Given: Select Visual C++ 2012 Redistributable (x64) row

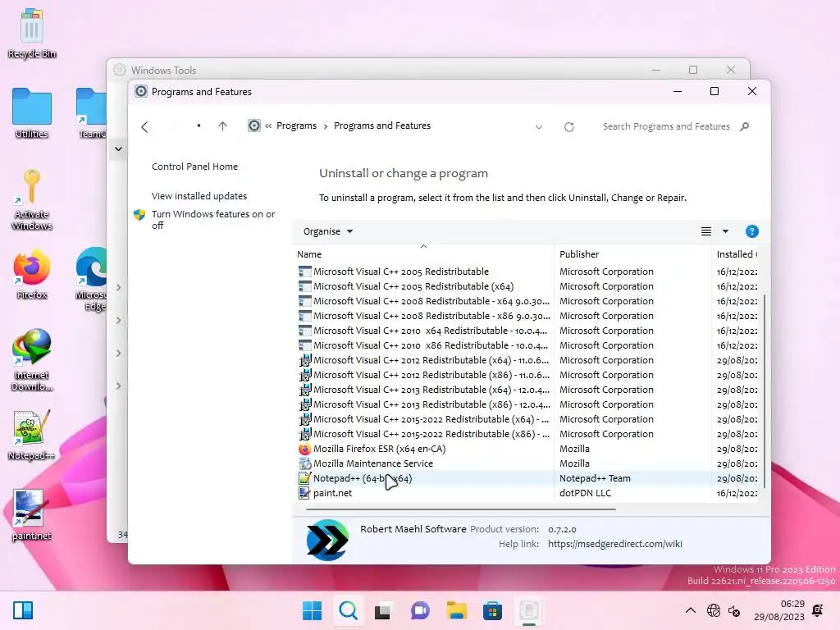Looking at the screenshot, I should [527, 361].
